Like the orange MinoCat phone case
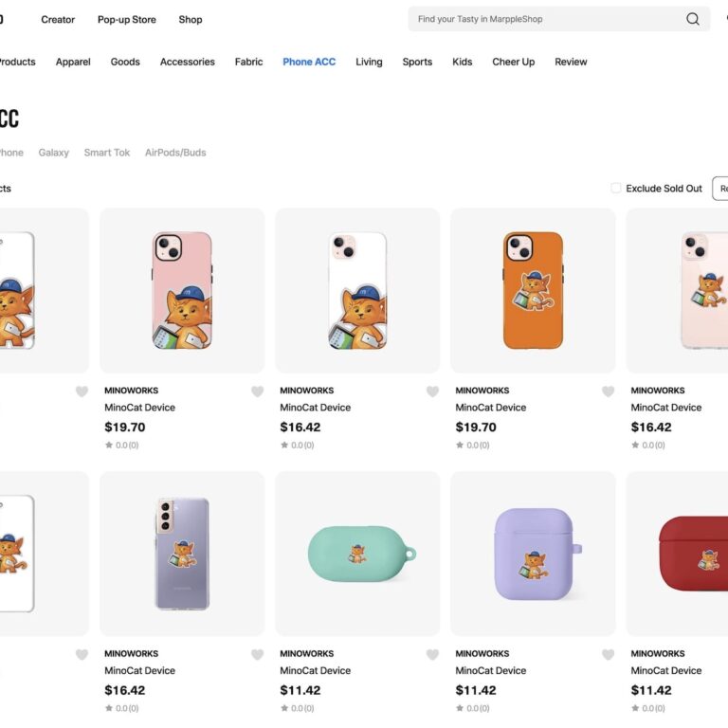This screenshot has width=728, height=728. click(x=608, y=391)
